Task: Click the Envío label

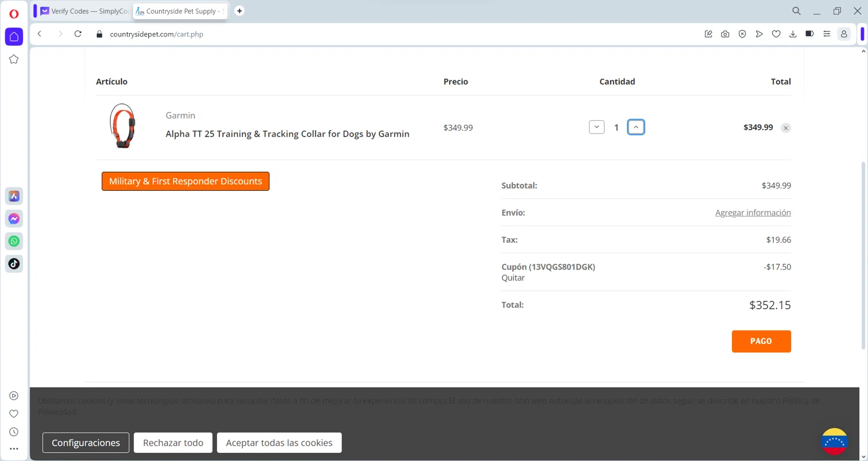Action: pyautogui.click(x=513, y=213)
